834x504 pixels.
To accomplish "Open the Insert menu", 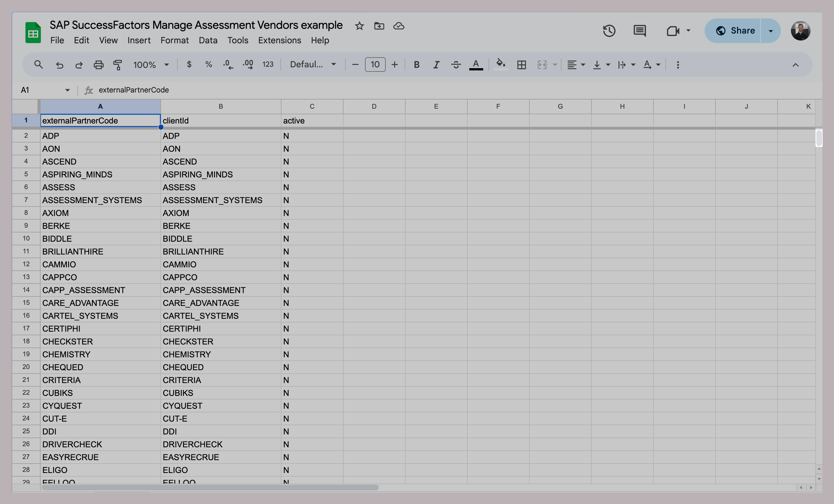I will pyautogui.click(x=139, y=40).
